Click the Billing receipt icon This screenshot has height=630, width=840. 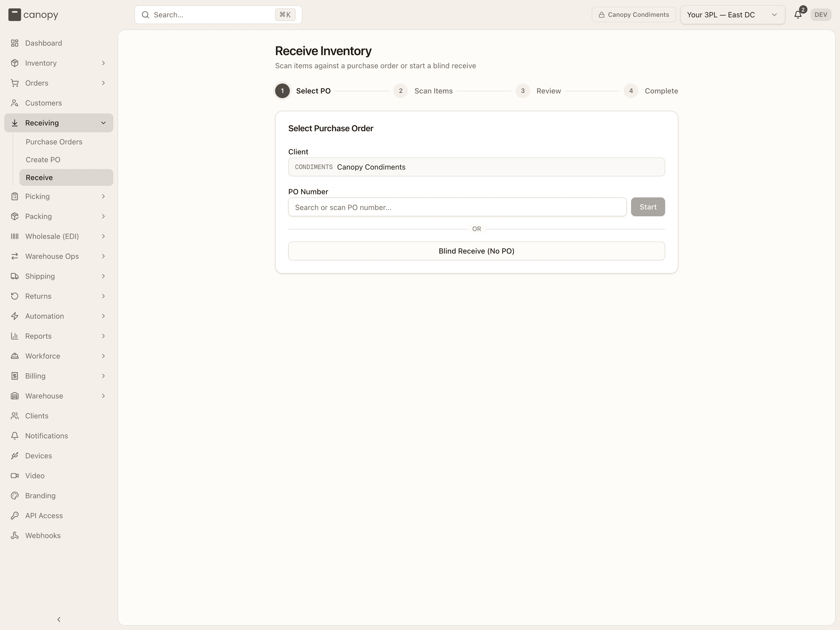tap(14, 376)
